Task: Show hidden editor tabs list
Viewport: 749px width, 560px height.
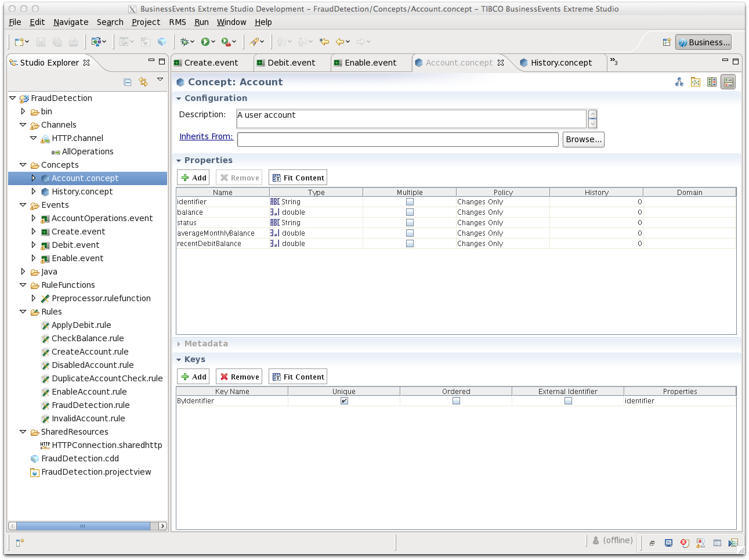Action: click(x=614, y=62)
